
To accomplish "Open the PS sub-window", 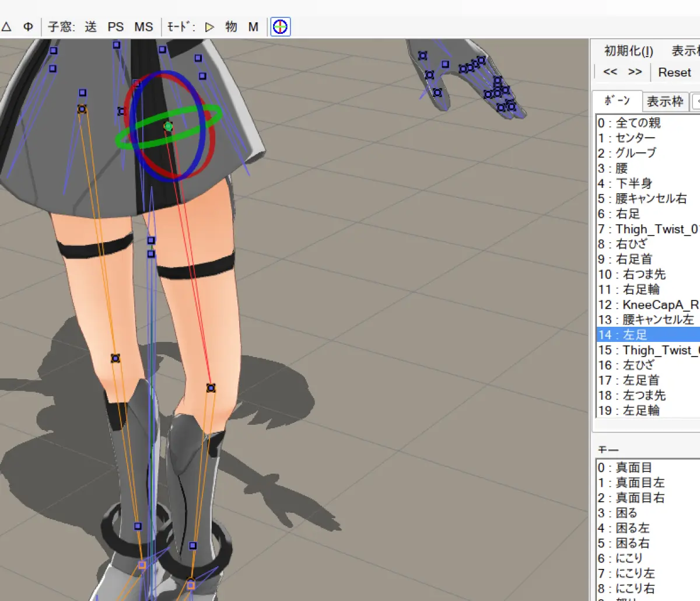I will point(116,27).
